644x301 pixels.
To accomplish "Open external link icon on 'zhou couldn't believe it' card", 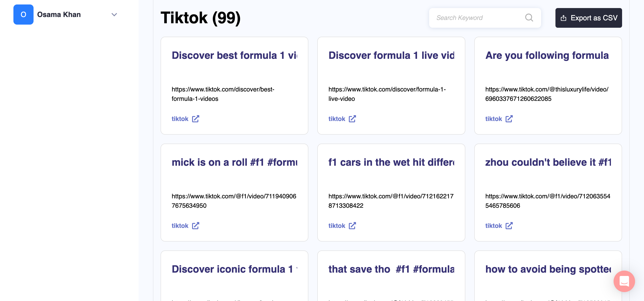I will click(509, 226).
